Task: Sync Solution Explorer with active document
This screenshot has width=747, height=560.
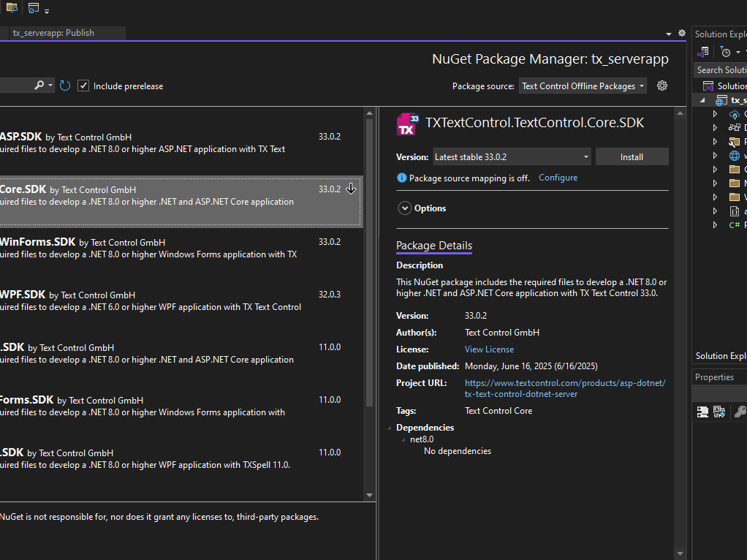Action: (x=702, y=51)
